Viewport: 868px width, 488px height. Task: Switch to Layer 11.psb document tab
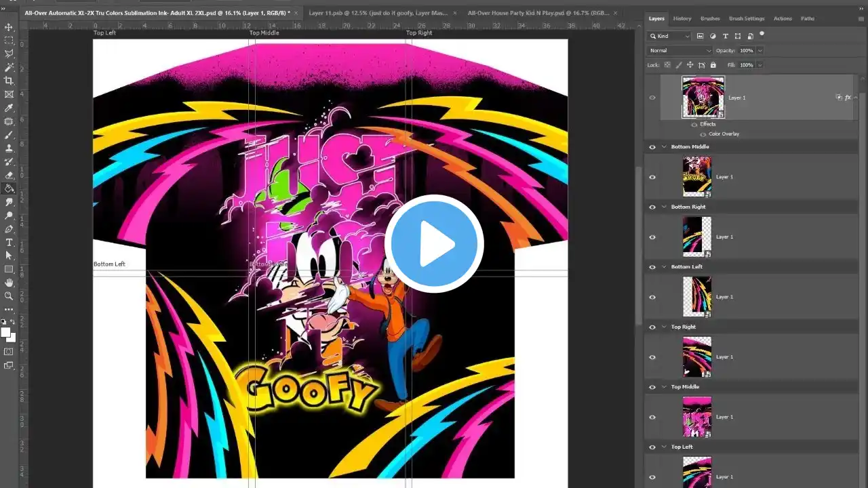[377, 13]
